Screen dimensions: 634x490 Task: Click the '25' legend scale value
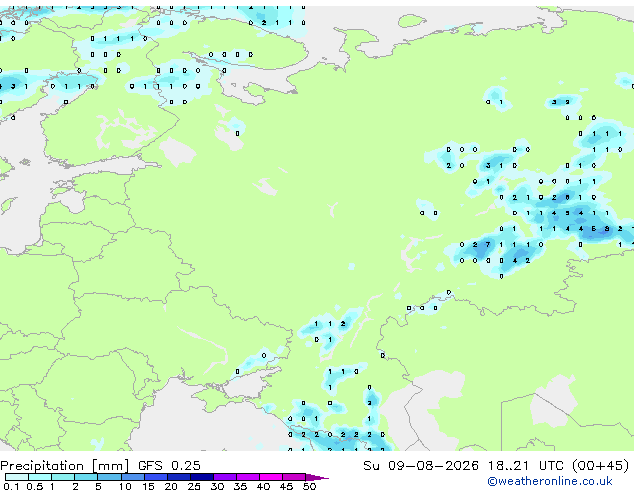[x=194, y=486]
